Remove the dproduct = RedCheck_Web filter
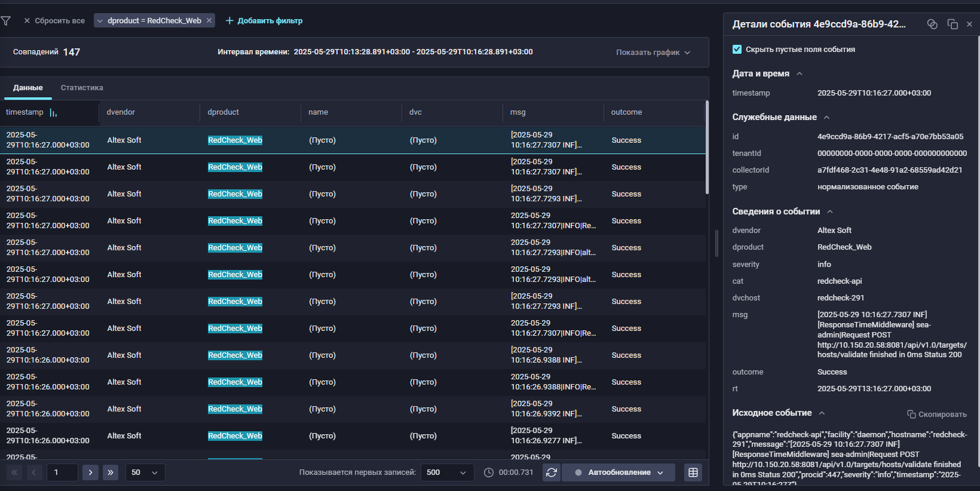This screenshot has width=980, height=491. (x=209, y=21)
